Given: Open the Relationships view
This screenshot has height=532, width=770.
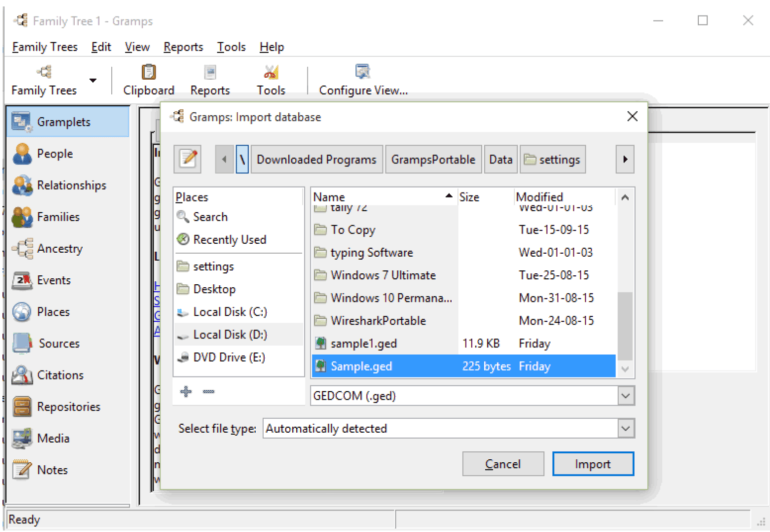Looking at the screenshot, I should click(71, 185).
